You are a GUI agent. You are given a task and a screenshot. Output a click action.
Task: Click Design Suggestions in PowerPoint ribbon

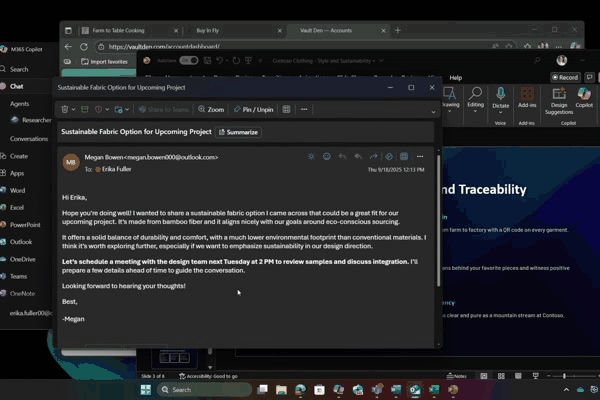coord(559,101)
